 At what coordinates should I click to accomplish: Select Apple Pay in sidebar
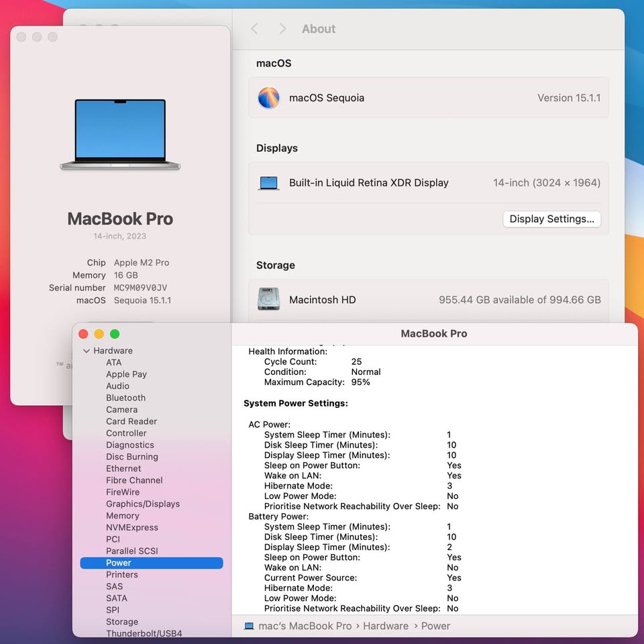point(126,374)
